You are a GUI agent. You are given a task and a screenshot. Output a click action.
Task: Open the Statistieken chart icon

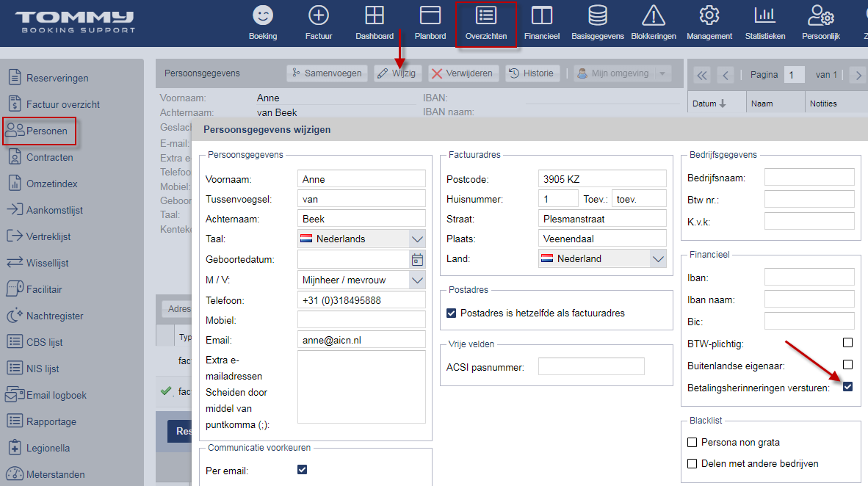765,15
